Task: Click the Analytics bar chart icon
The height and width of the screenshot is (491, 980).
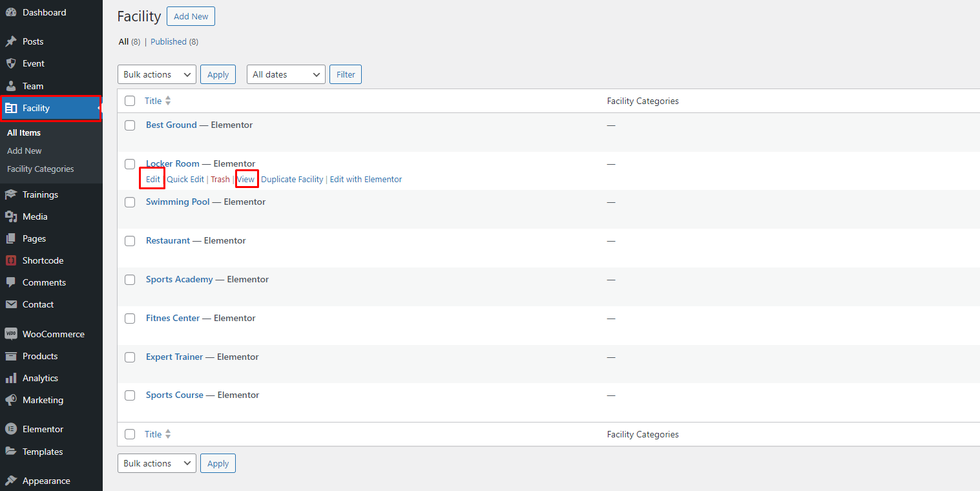Action: [11, 378]
